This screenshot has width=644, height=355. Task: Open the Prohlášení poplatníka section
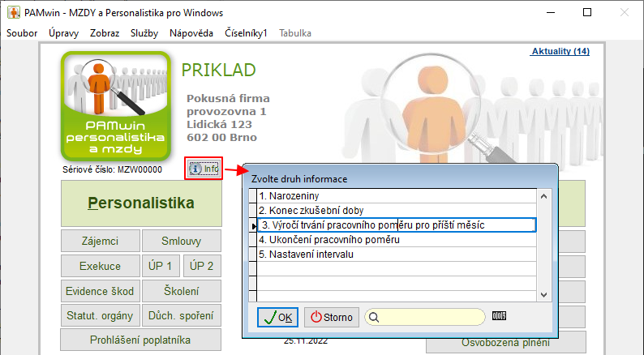(x=140, y=340)
